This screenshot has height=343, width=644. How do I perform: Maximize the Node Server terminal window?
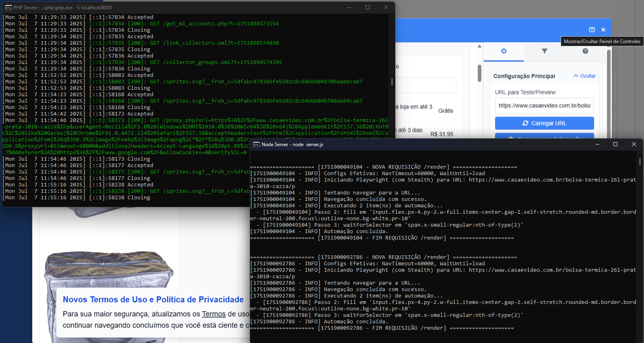click(x=615, y=145)
